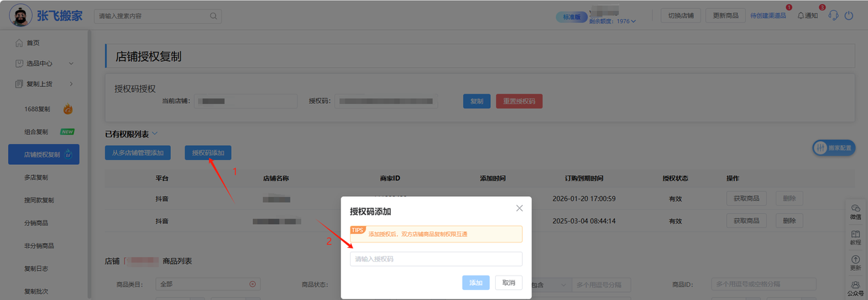Click the blue 复制 authorization code button
The width and height of the screenshot is (868, 300).
point(477,101)
